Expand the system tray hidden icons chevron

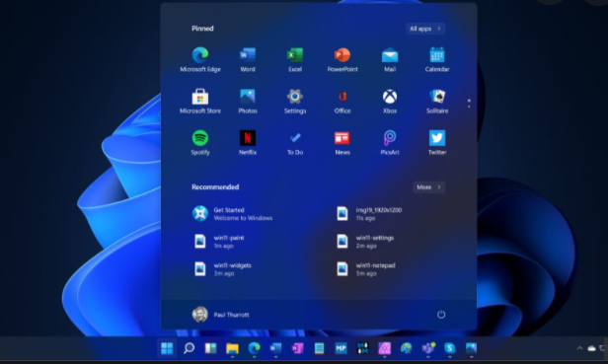(x=579, y=348)
